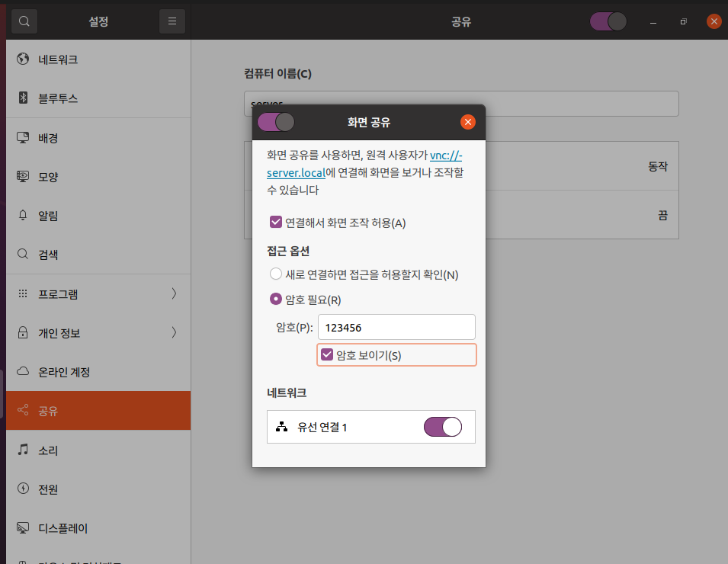Click the display icon beside 디스플레이
This screenshot has width=728, height=564.
pos(23,527)
